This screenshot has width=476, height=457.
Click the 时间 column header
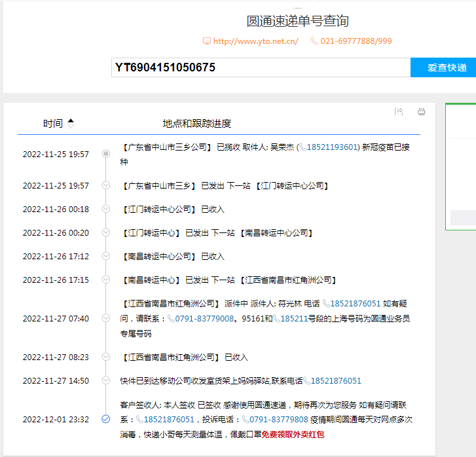pyautogui.click(x=53, y=124)
